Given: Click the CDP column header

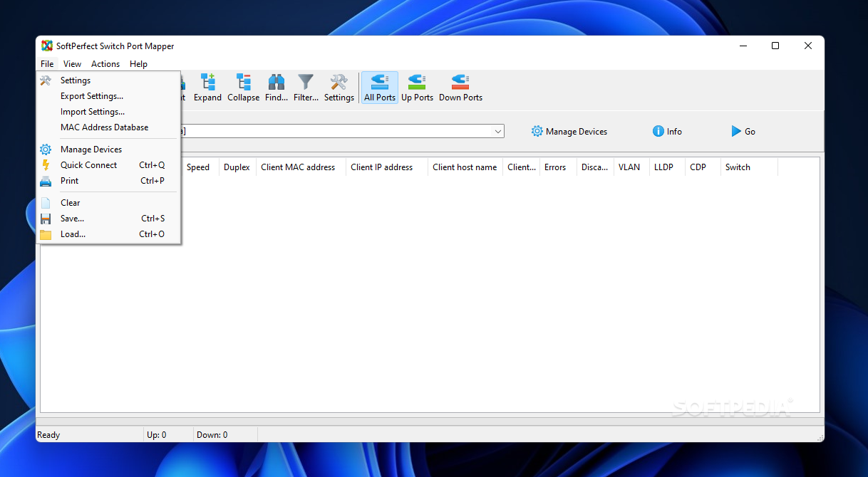Looking at the screenshot, I should (x=703, y=167).
